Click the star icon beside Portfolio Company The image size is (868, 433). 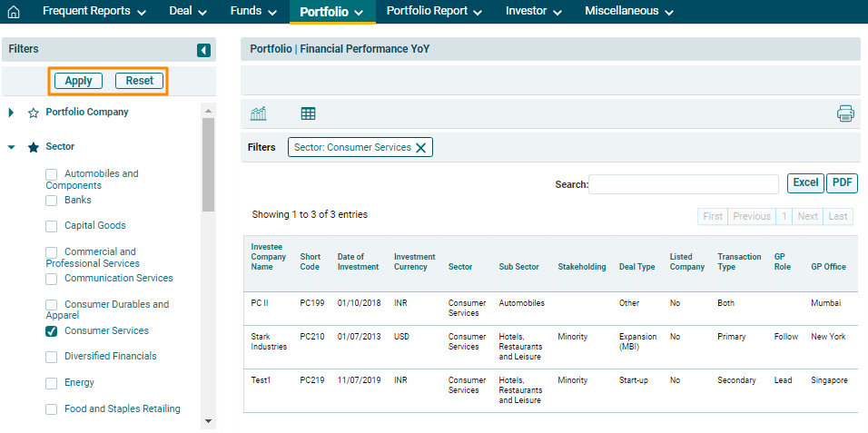[x=34, y=113]
